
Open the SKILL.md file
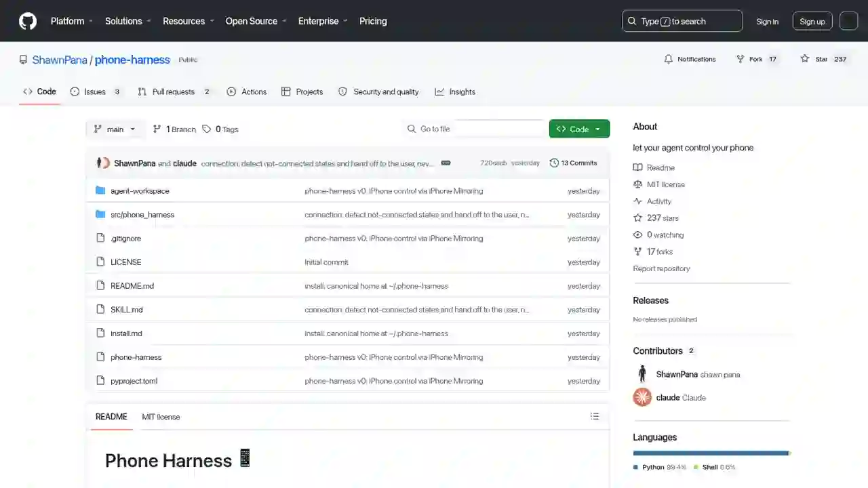click(127, 309)
